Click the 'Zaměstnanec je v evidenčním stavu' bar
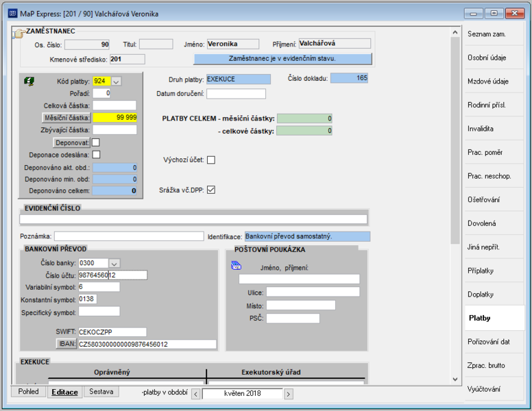Viewport: 532px width, 411px height. 282,59
